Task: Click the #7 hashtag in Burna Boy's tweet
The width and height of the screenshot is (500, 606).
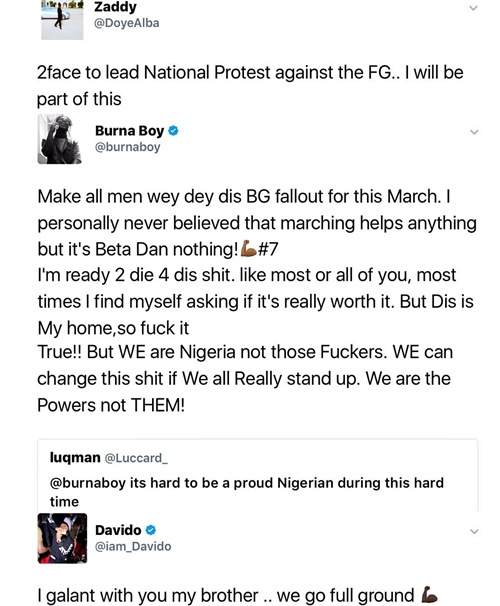Action: pos(267,249)
